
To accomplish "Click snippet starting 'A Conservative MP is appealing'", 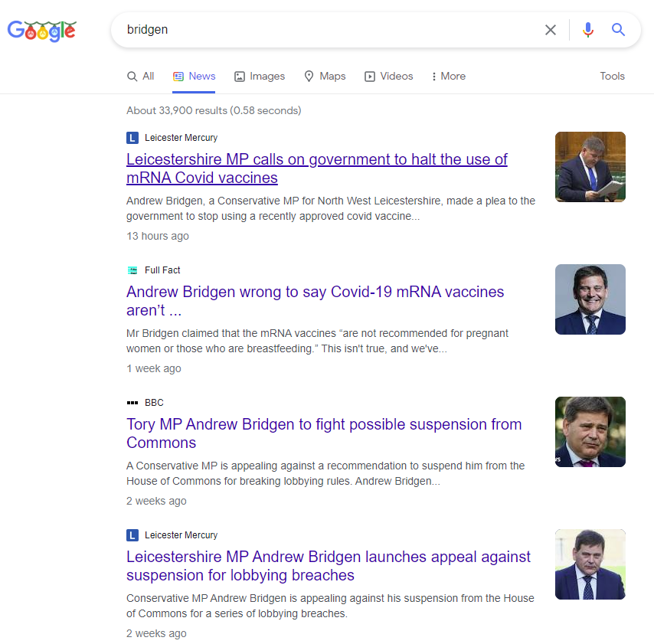I will pos(325,473).
